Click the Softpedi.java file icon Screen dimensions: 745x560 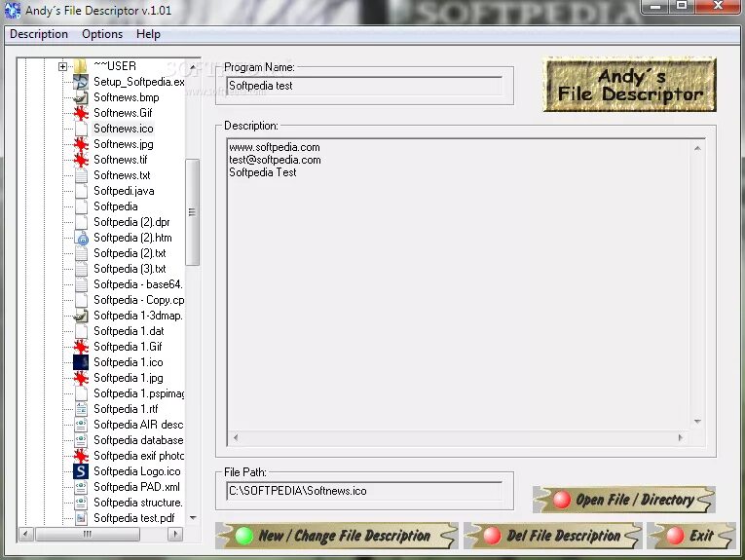pos(81,191)
